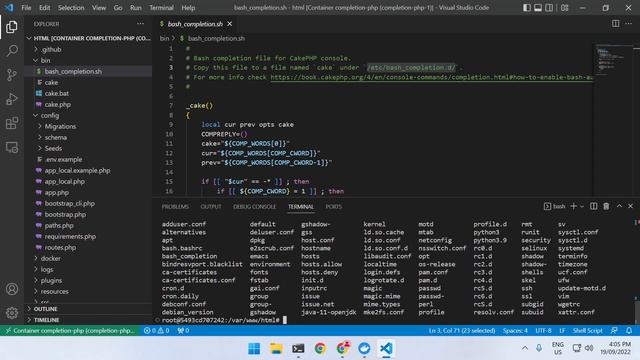Screen dimensions: 640x360
Task: Open the Extensions view icon
Action: coord(12,123)
